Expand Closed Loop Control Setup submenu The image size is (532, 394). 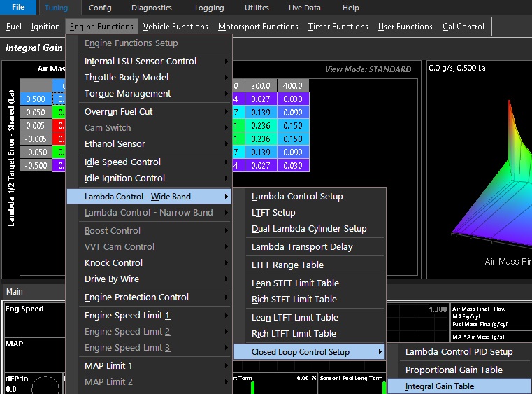310,352
